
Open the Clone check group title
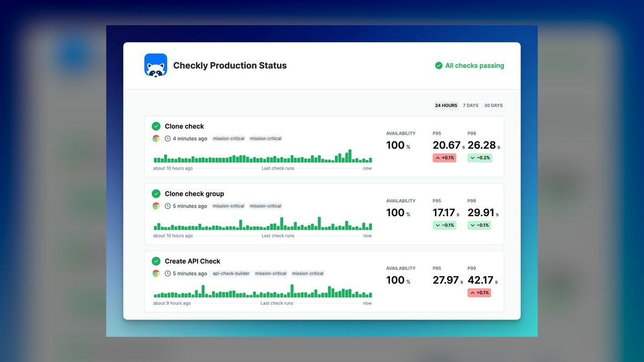[194, 194]
